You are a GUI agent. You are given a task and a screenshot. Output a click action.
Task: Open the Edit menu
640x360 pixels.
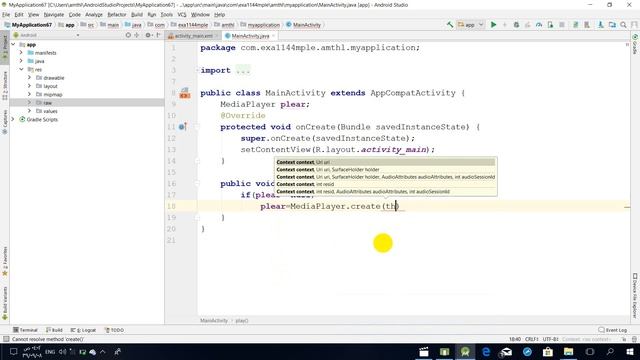coord(19,14)
